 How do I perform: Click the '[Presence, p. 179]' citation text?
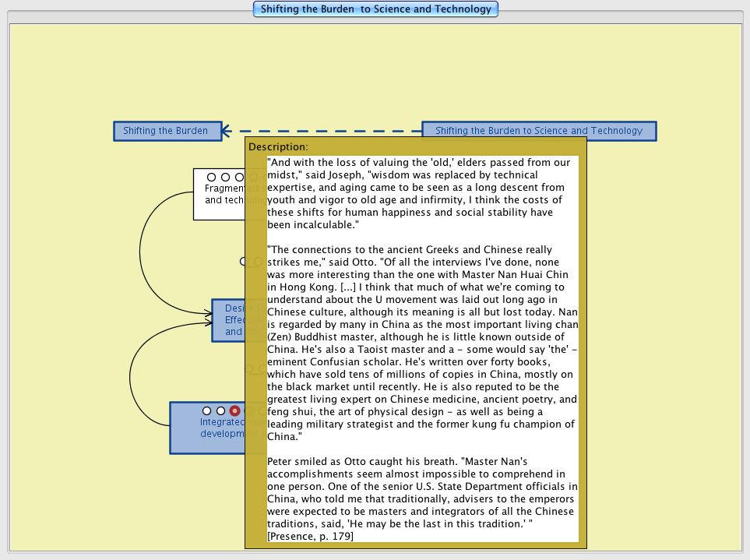pyautogui.click(x=310, y=536)
